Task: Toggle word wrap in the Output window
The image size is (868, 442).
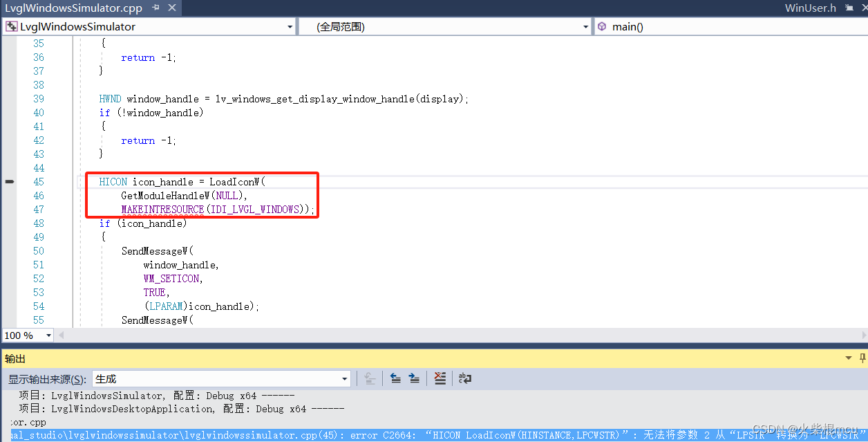Action: 464,378
